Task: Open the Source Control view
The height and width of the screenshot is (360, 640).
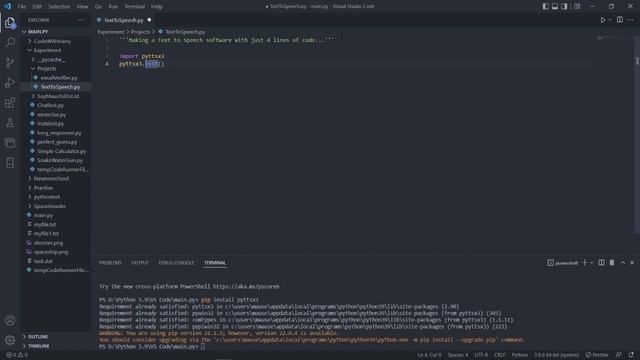Action: click(10, 62)
